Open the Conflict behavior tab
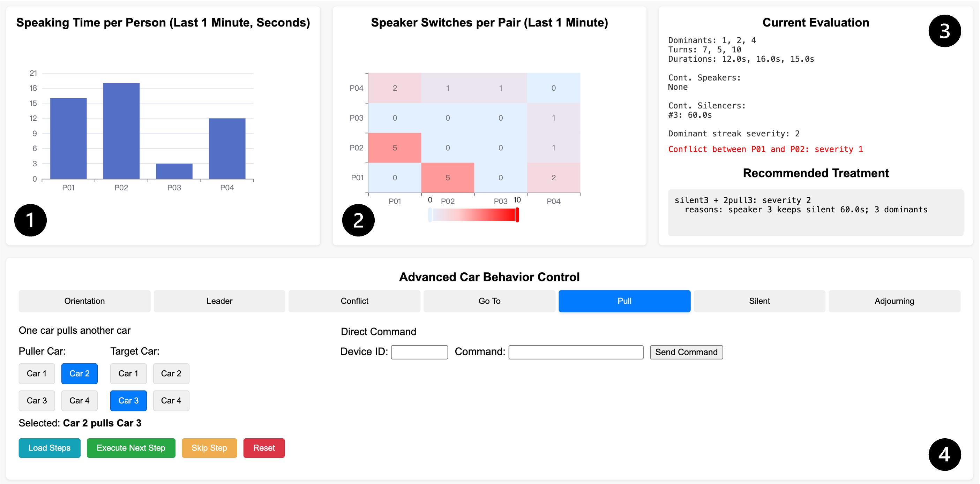 [x=354, y=301]
